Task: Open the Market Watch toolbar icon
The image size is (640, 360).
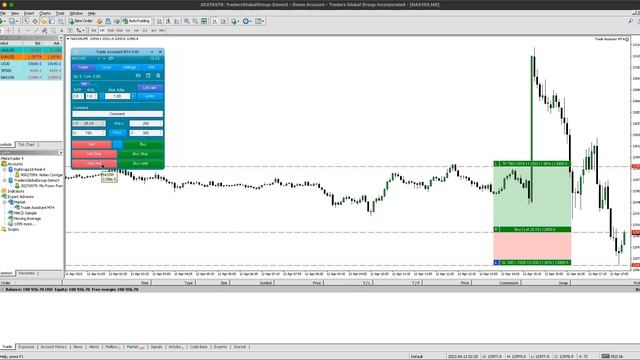Action: point(26,21)
